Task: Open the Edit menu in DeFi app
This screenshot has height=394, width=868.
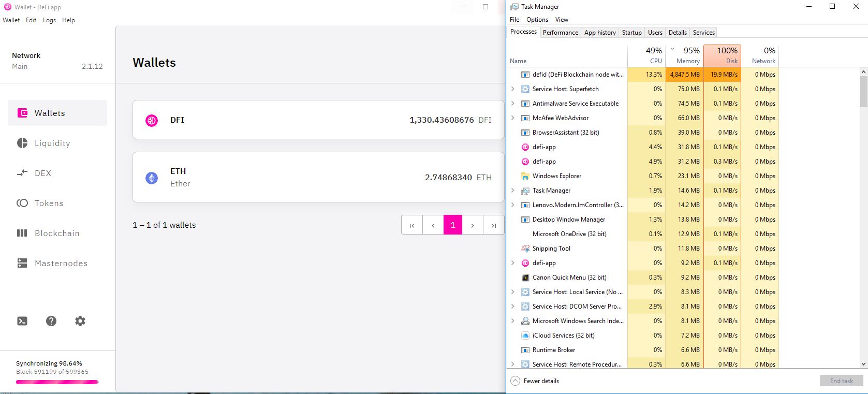Action: click(x=31, y=20)
